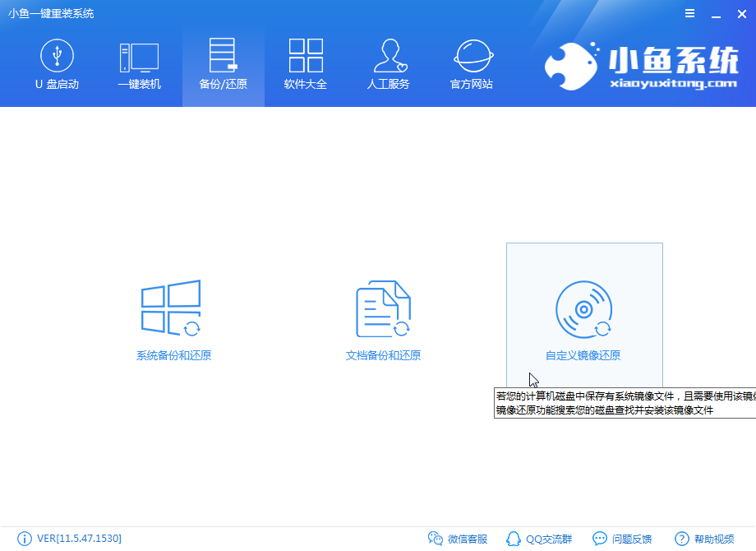Open the 软件大全 software center

point(306,65)
